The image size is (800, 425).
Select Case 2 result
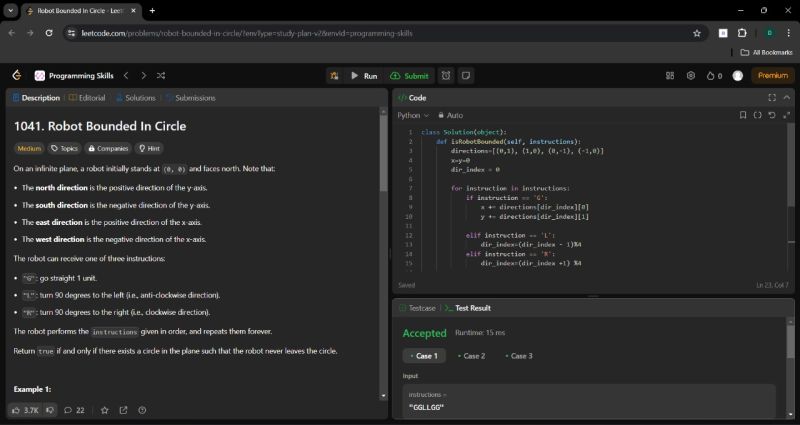pos(471,356)
